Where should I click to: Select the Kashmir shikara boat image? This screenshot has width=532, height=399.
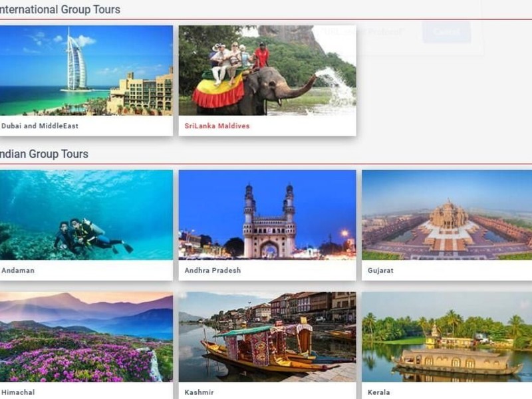(x=267, y=336)
